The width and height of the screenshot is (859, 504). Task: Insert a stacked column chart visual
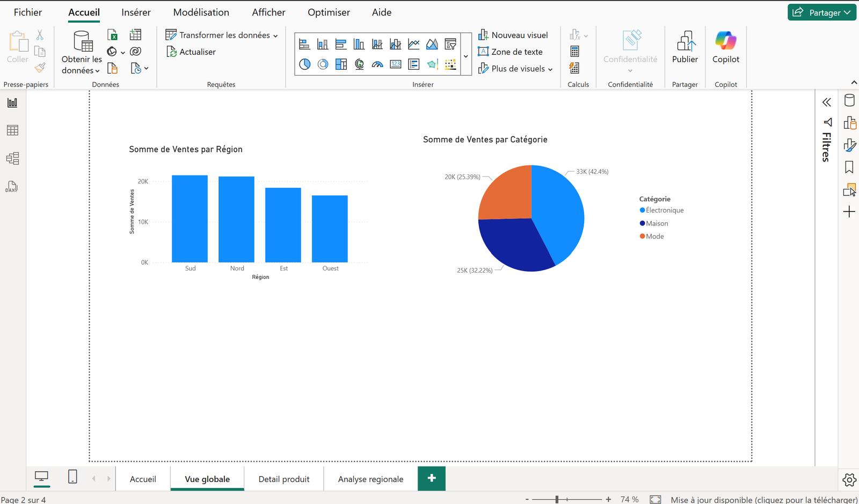(x=323, y=44)
